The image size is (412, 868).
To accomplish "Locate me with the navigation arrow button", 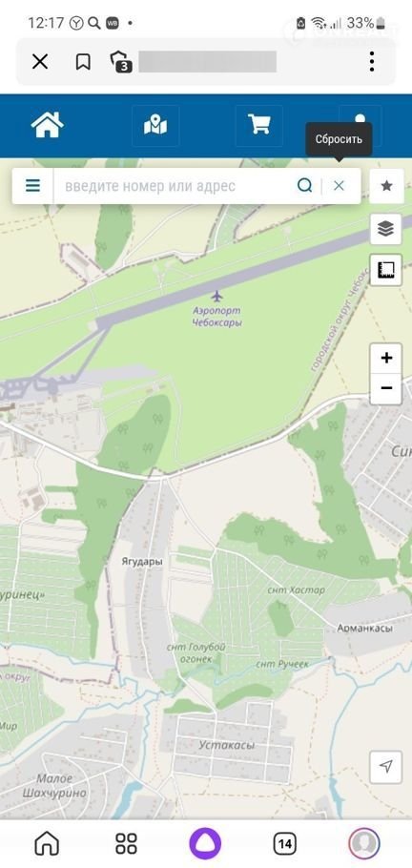I will point(386,767).
